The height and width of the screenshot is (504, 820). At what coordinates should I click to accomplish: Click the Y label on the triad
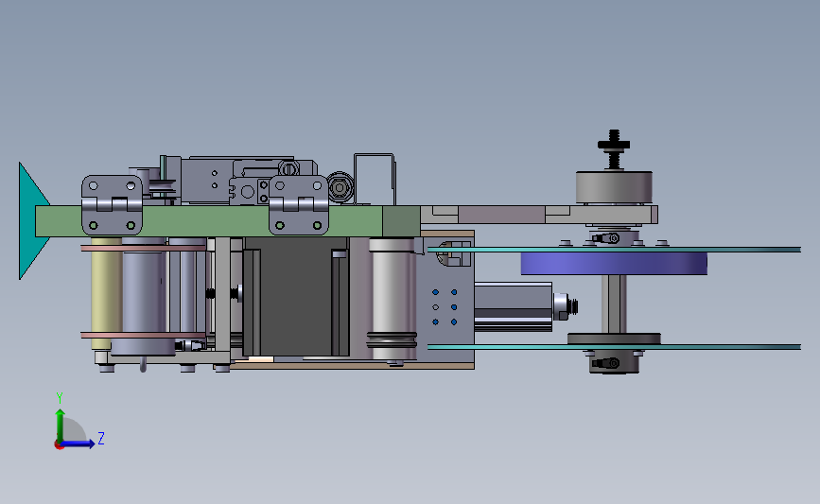pyautogui.click(x=60, y=398)
